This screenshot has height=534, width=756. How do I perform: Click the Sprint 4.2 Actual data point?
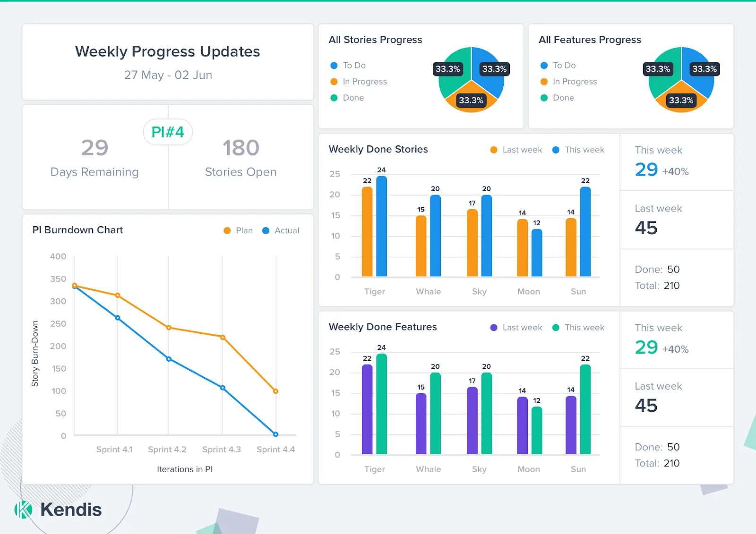coord(169,359)
